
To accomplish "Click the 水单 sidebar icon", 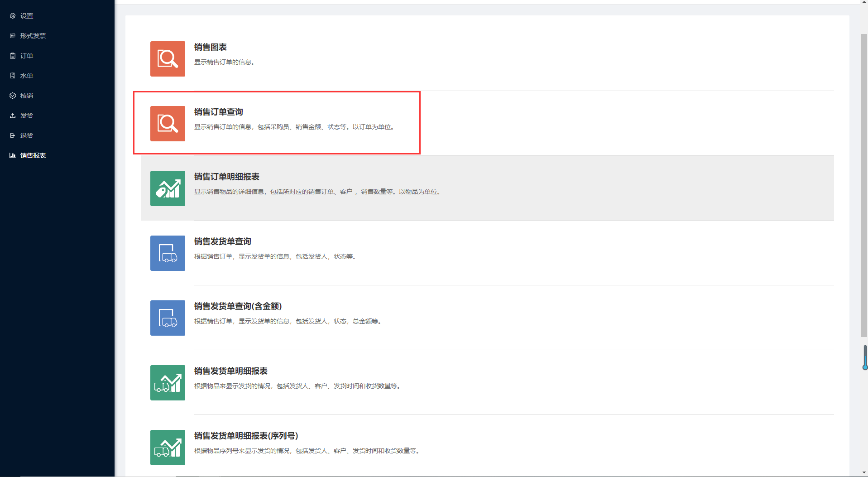I will [13, 76].
